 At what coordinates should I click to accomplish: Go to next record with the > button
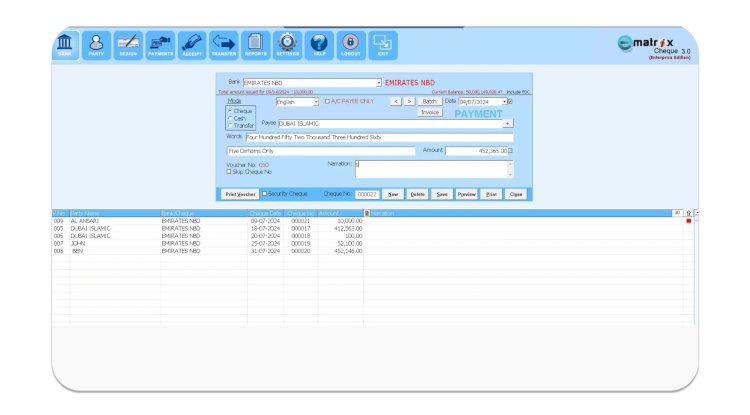click(x=409, y=101)
